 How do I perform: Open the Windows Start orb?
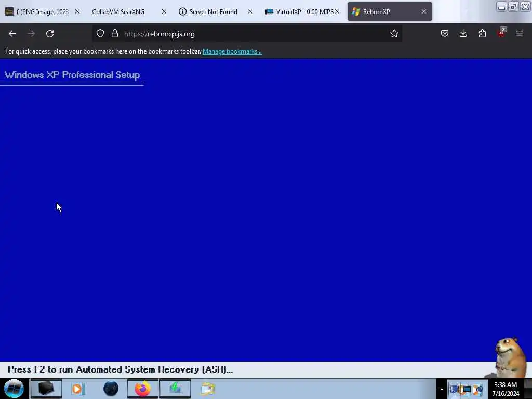[14, 389]
